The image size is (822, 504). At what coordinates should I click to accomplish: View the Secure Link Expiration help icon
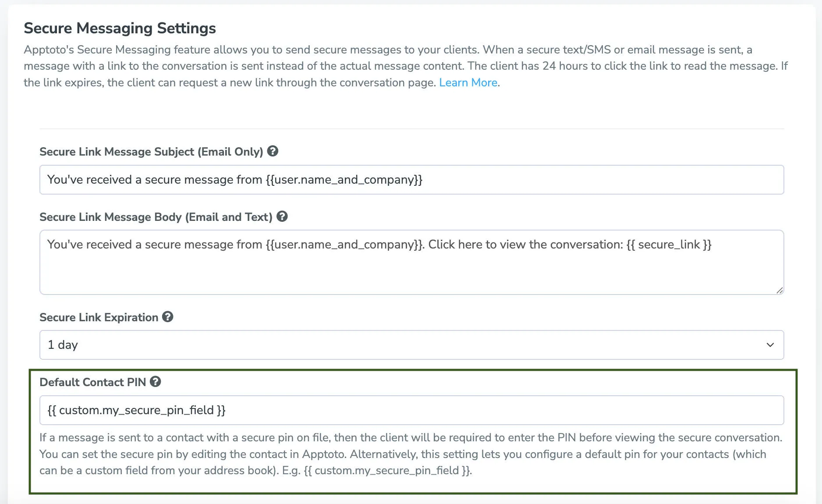pos(168,317)
